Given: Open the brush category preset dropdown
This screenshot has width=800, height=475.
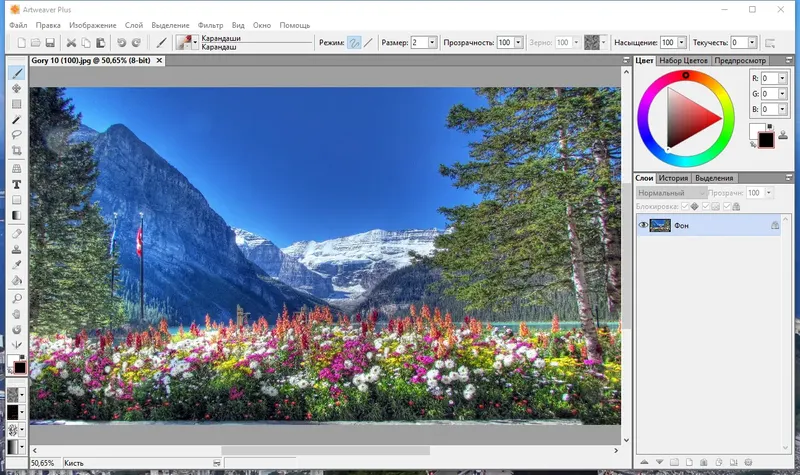Looking at the screenshot, I should pyautogui.click(x=195, y=43).
